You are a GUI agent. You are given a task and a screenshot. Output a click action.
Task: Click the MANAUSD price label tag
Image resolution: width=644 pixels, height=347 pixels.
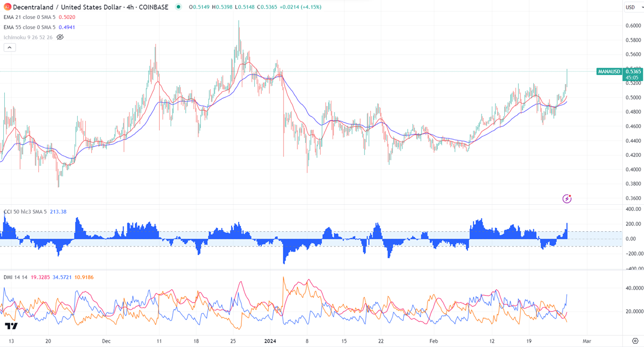(x=609, y=71)
